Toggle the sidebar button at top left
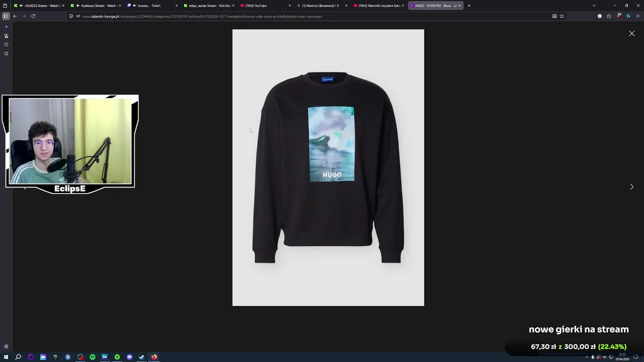 coord(6,16)
